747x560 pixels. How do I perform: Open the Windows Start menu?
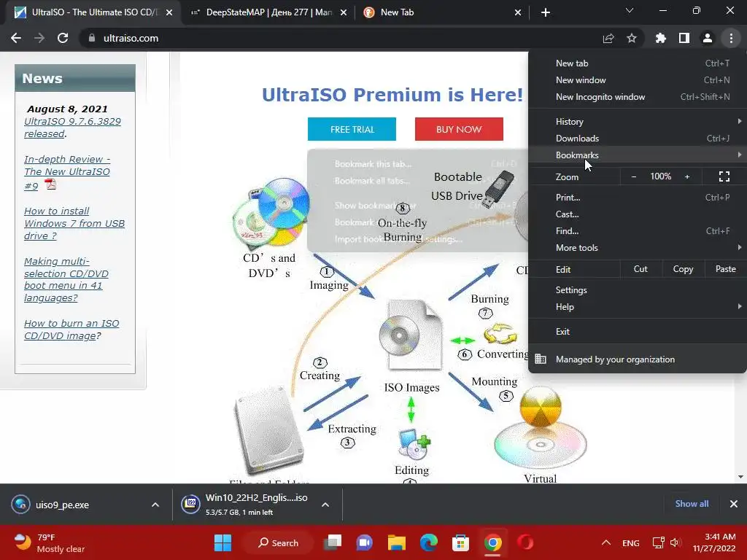222,542
